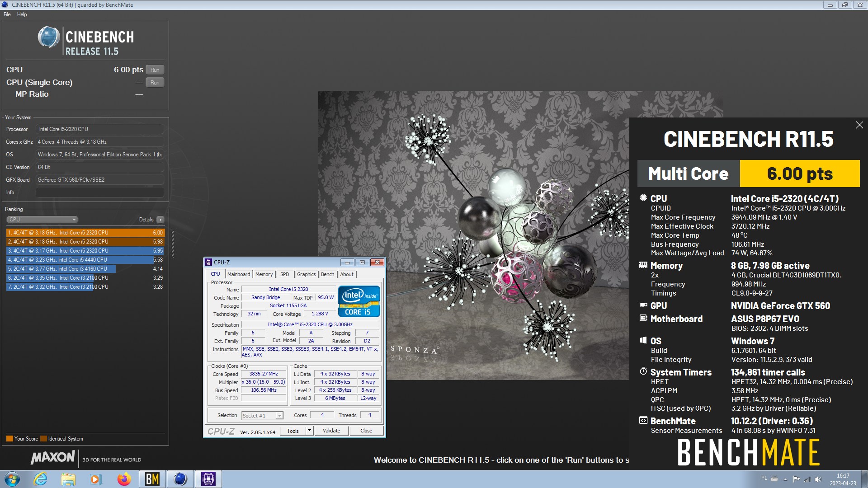Image resolution: width=868 pixels, height=488 pixels.
Task: Click the PL language indicator
Action: point(764,478)
